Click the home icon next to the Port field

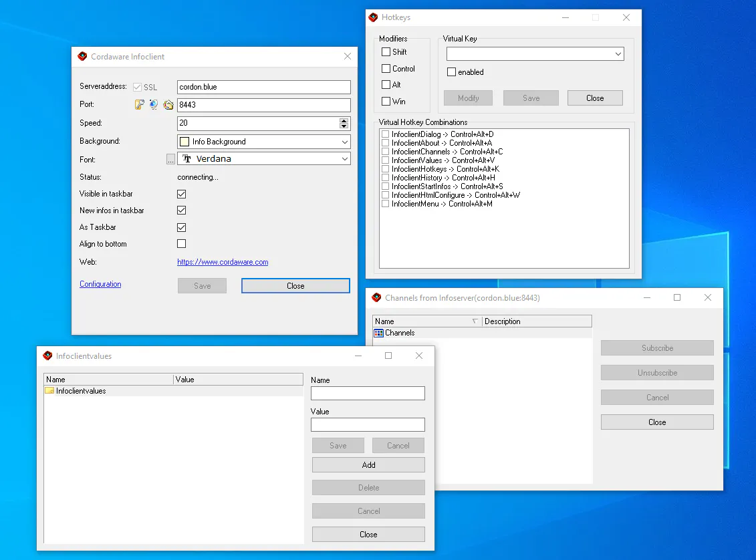[168, 104]
